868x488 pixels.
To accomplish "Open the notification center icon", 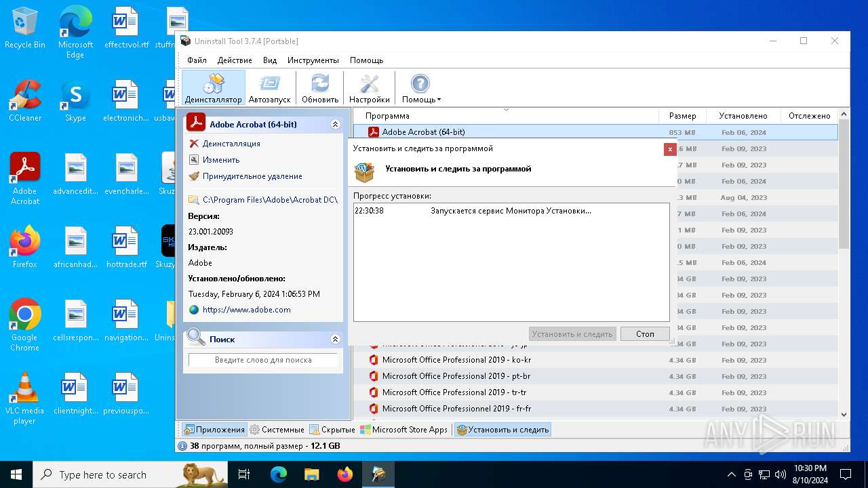I will (x=846, y=474).
